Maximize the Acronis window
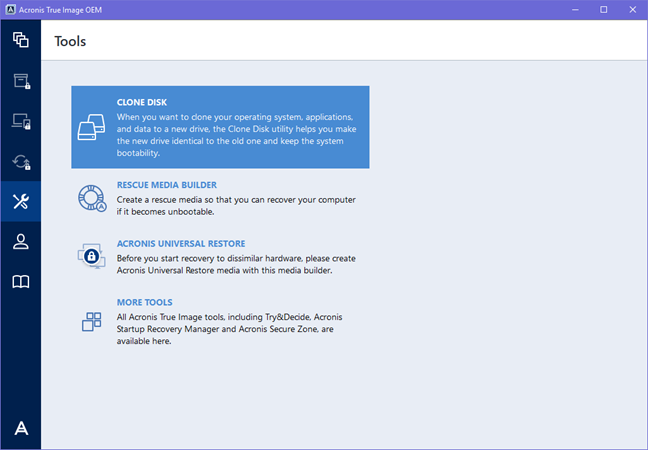This screenshot has width=648, height=450. 604,10
